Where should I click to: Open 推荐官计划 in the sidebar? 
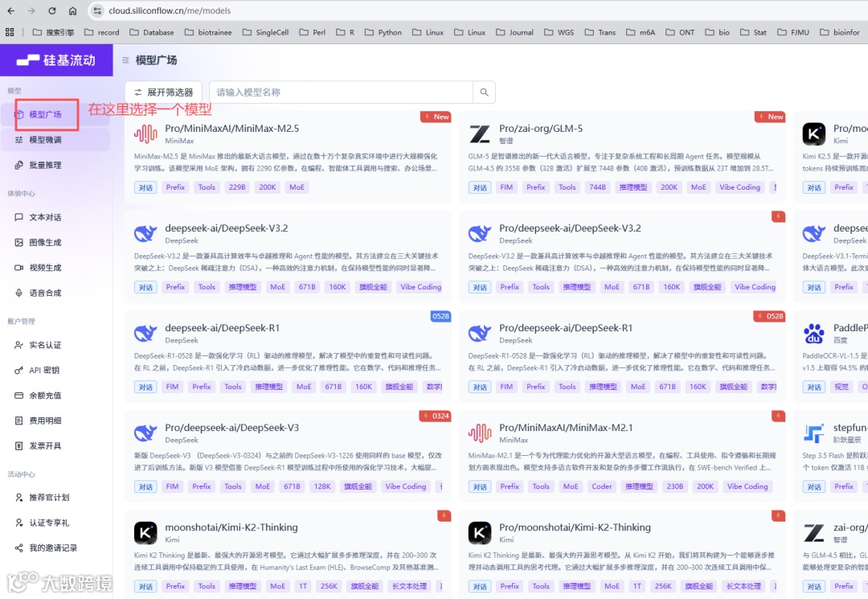(x=55, y=497)
